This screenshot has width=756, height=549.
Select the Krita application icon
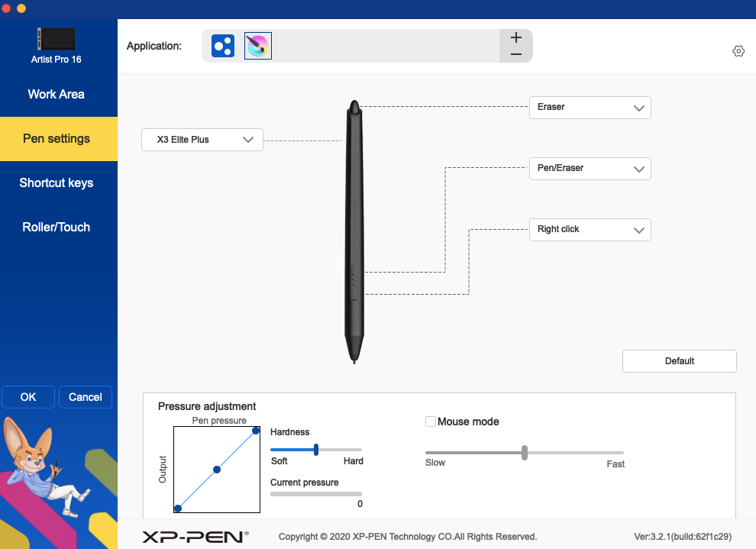[257, 46]
